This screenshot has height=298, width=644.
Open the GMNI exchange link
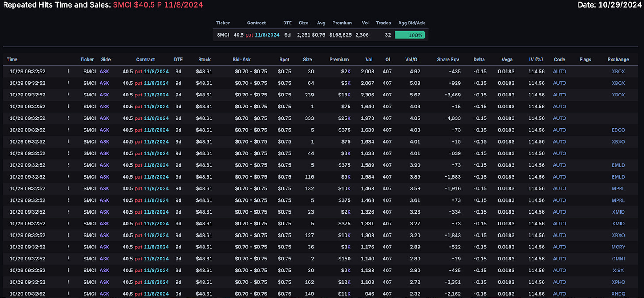(x=618, y=259)
